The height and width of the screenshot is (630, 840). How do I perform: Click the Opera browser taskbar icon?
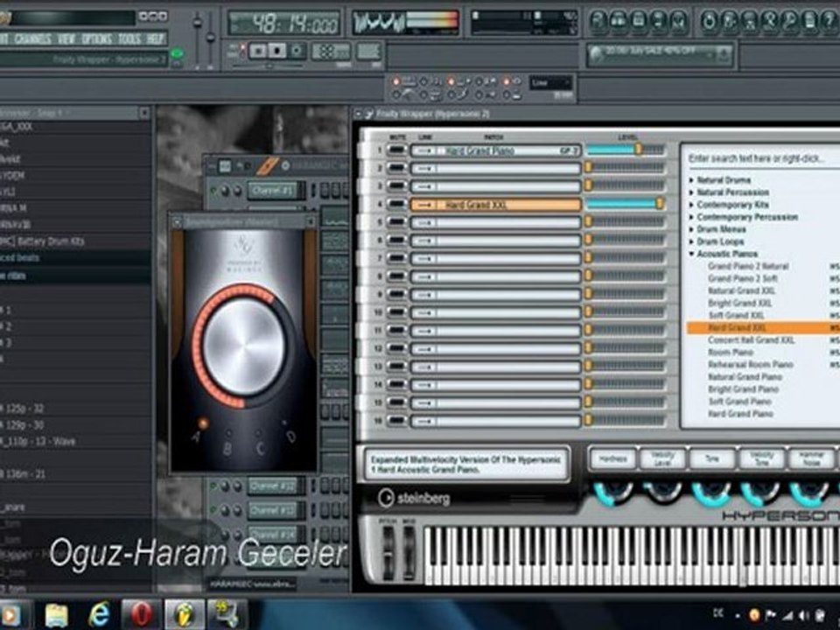point(141,614)
